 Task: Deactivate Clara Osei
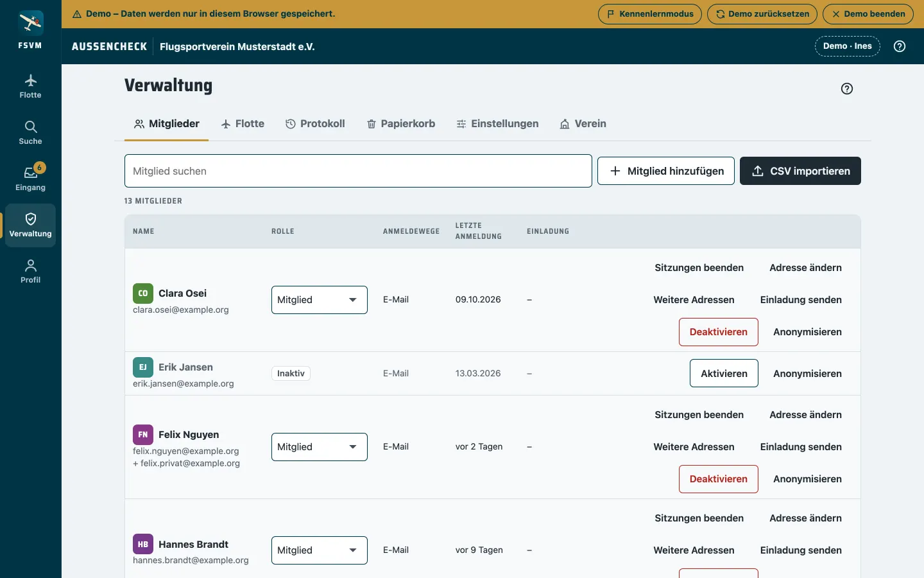click(x=719, y=332)
